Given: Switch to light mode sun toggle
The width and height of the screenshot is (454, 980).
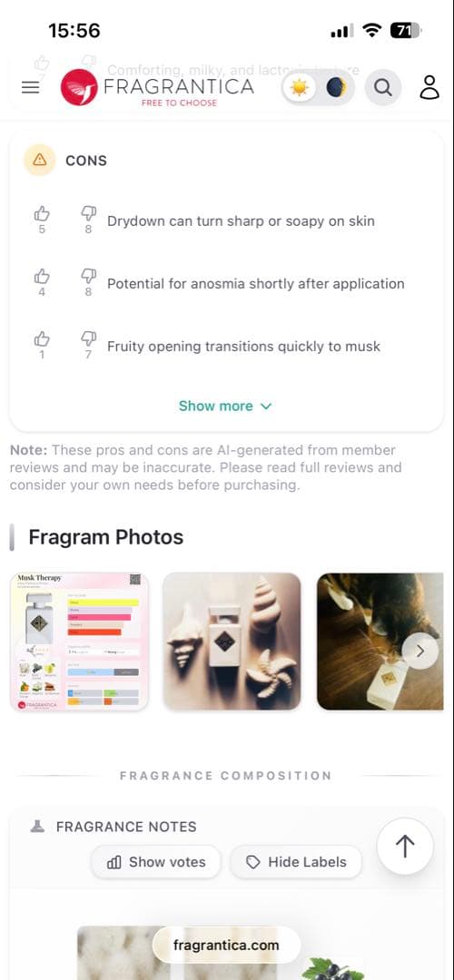Looking at the screenshot, I should point(300,87).
